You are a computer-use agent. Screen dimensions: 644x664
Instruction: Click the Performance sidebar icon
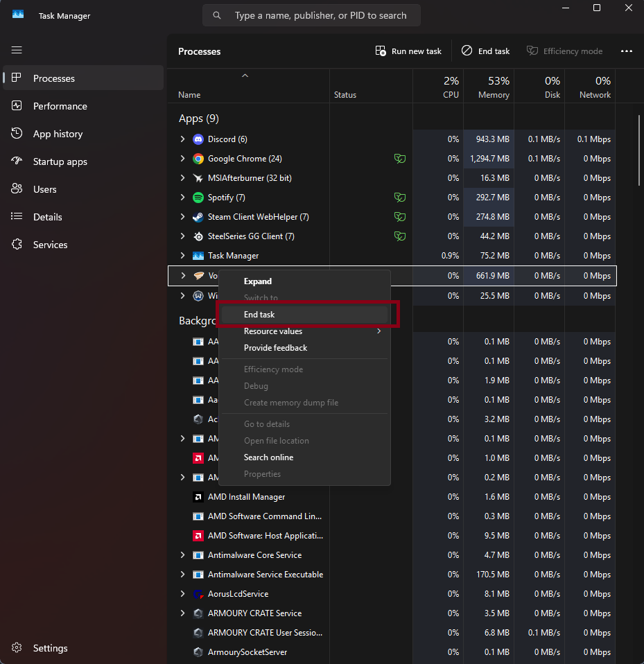coord(17,106)
